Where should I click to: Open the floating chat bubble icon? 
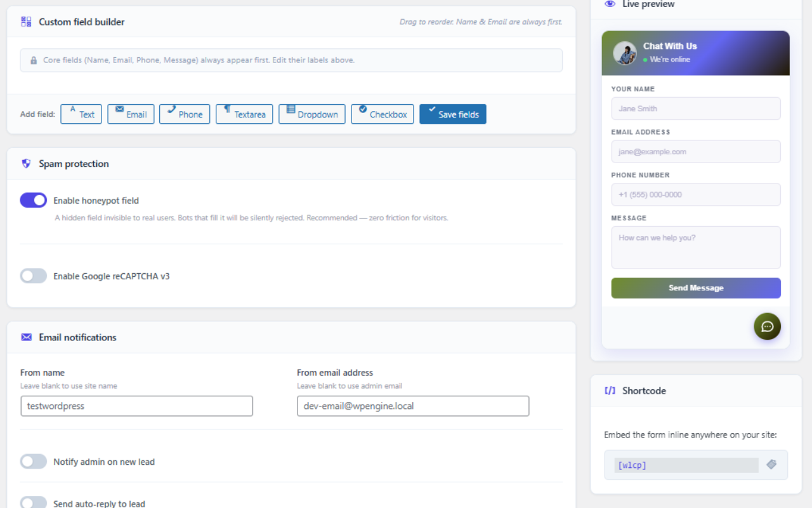767,326
